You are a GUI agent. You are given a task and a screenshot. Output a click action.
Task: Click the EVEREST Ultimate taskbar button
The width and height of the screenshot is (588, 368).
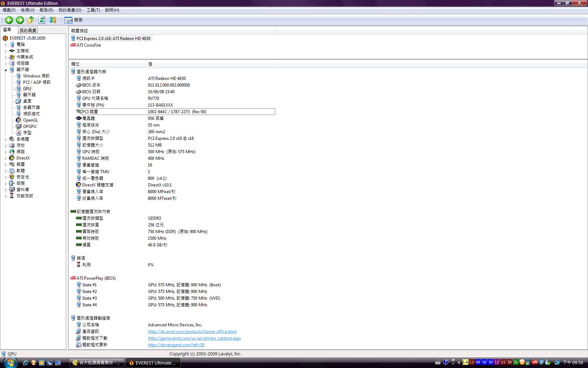coord(153,363)
